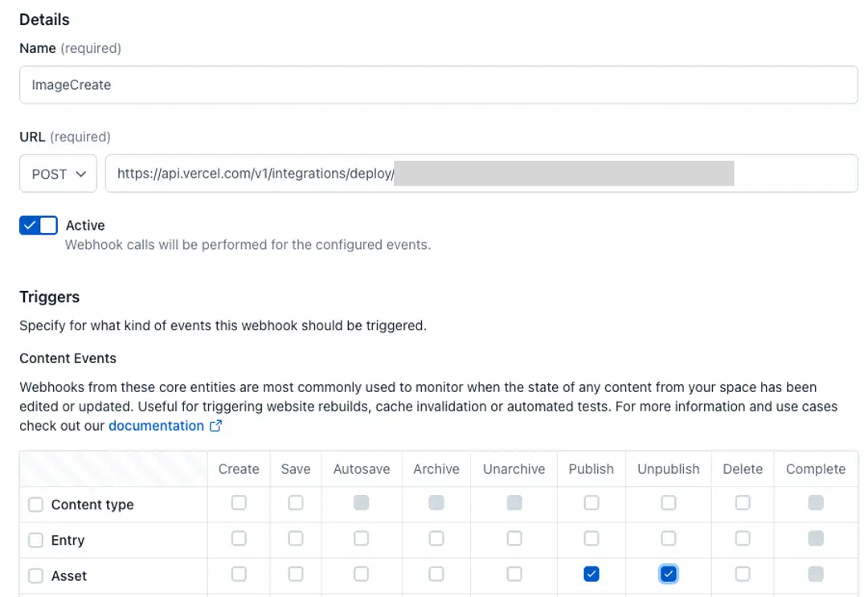Enable Entry Unarchive trigger checkbox
868x597 pixels.
coord(514,538)
